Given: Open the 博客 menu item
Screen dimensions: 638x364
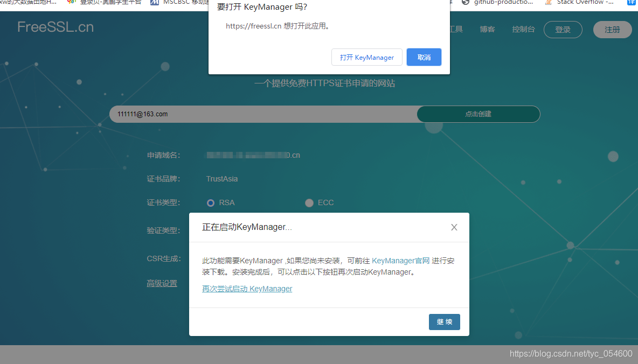Looking at the screenshot, I should point(487,29).
